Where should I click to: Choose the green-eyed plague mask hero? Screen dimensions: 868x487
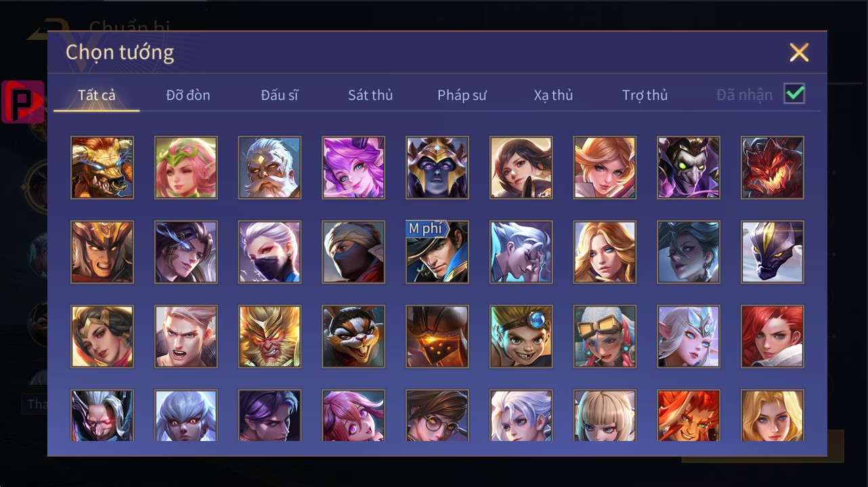coord(689,168)
